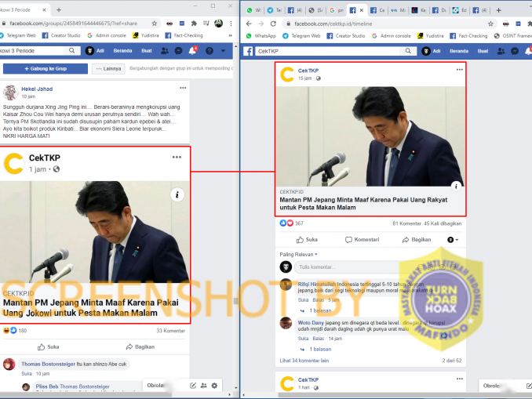Open account dropdown arrow in left Facebook bar

(224, 51)
